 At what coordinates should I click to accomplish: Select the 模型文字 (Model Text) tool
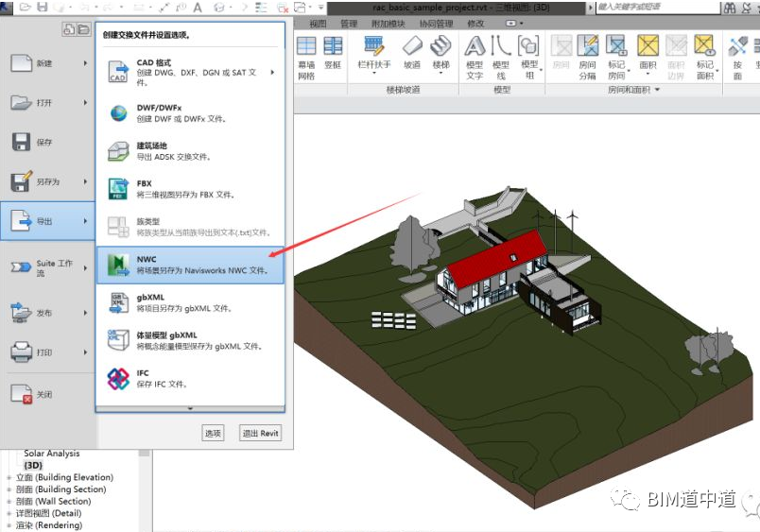click(x=475, y=58)
